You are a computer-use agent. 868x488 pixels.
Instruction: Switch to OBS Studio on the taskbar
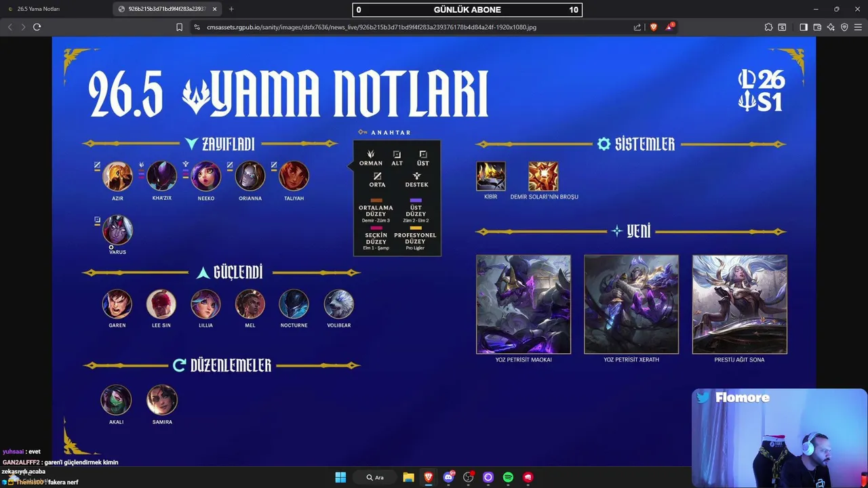[468, 477]
